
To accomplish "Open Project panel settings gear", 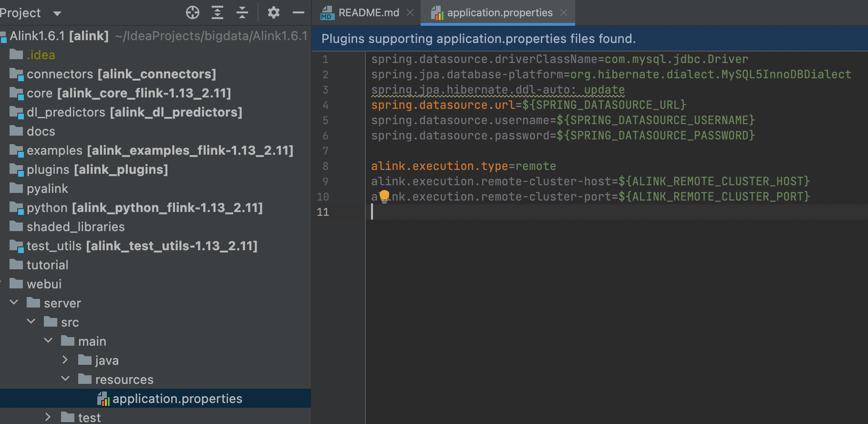I will click(273, 12).
